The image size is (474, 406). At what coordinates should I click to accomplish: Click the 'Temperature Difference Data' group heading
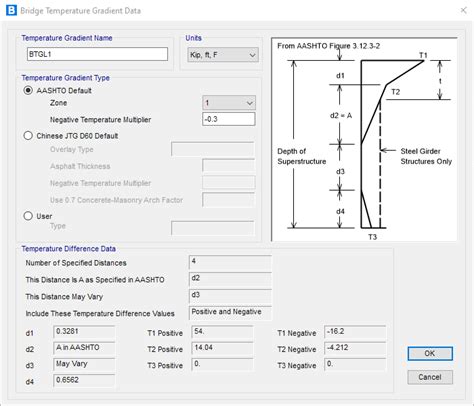pyautogui.click(x=69, y=249)
